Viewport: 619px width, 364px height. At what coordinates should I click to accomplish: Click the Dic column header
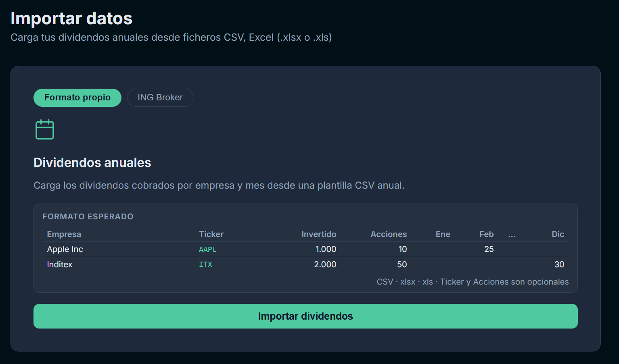click(x=558, y=234)
